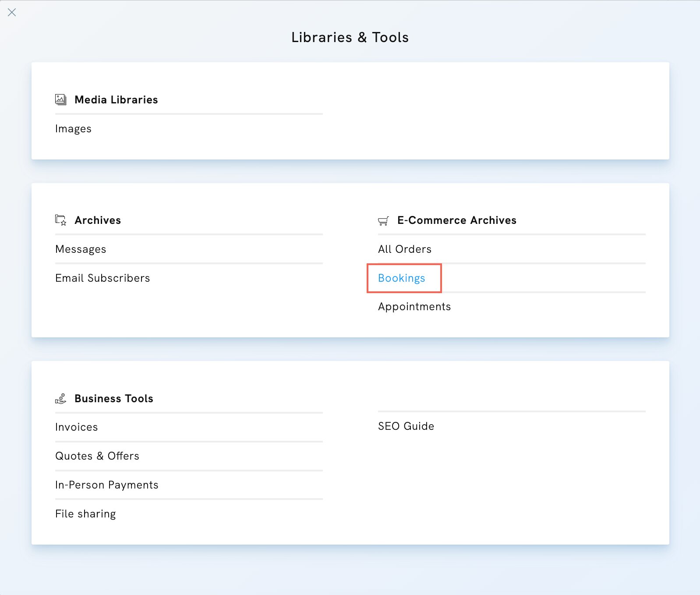Open Invoices tool
This screenshot has width=700, height=595.
tap(77, 427)
